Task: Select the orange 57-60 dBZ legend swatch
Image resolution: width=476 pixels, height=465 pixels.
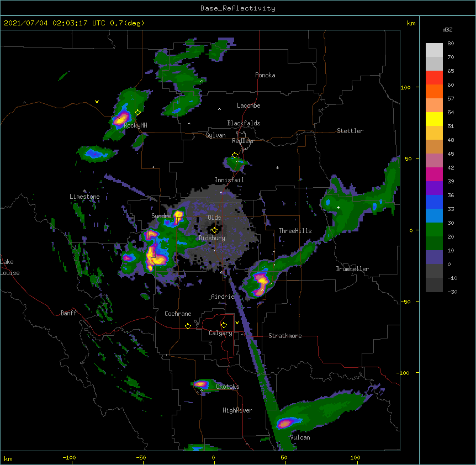Action: [434, 91]
